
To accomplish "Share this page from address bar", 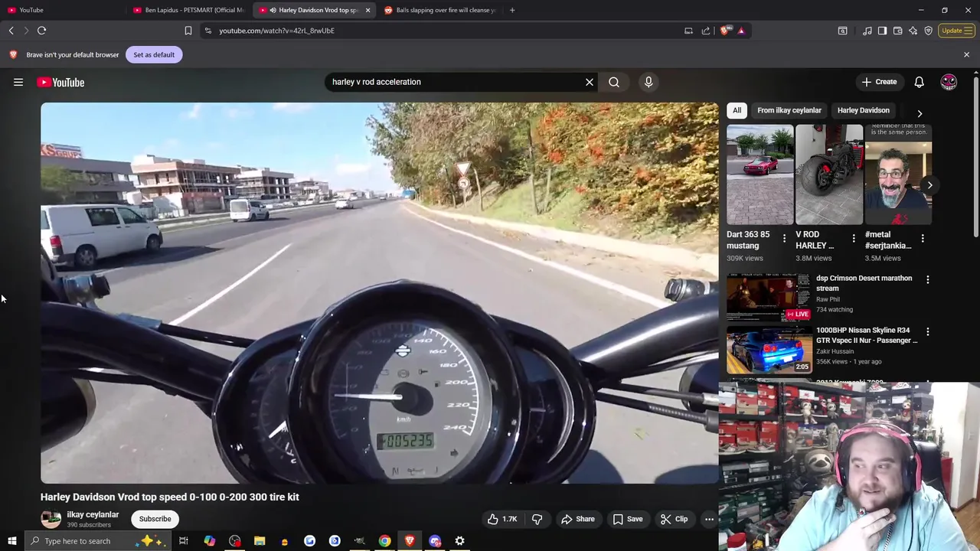I will point(706,31).
